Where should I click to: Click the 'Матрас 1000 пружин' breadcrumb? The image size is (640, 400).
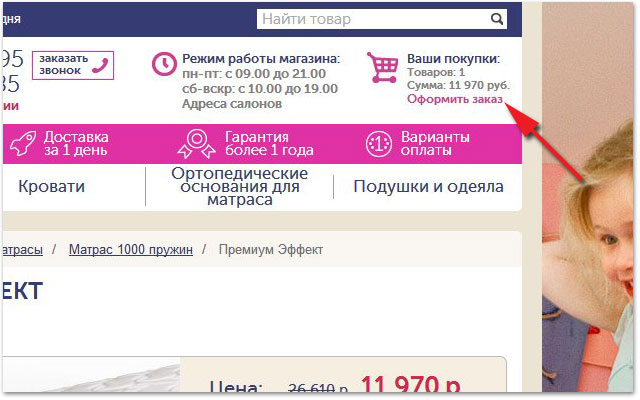(x=131, y=249)
